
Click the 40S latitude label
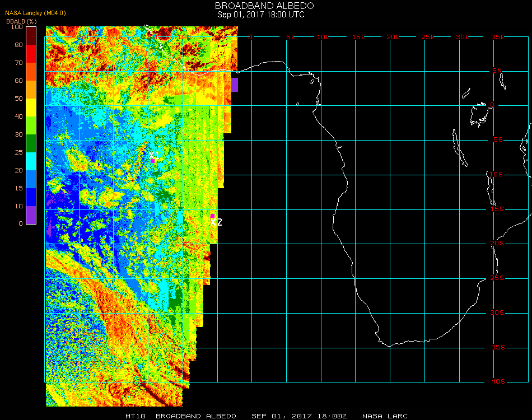(x=498, y=382)
